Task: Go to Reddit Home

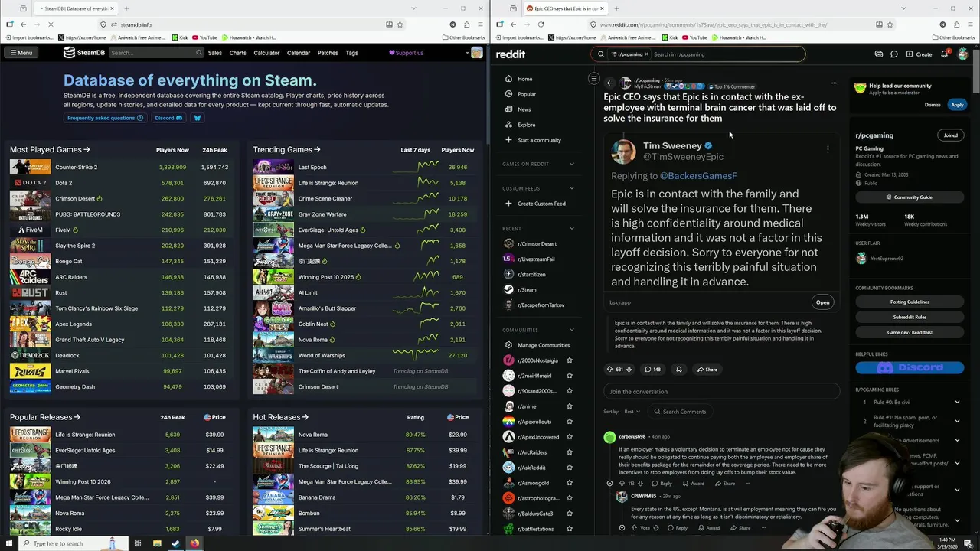Action: click(524, 79)
